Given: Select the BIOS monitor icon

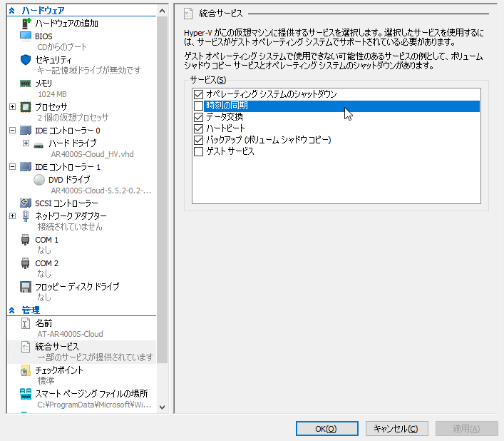Looking at the screenshot, I should point(26,36).
